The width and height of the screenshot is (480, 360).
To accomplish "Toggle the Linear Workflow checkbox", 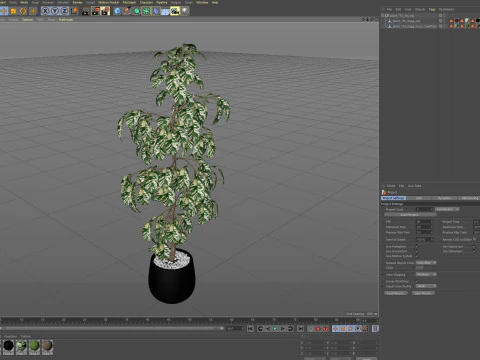I will coord(417,281).
